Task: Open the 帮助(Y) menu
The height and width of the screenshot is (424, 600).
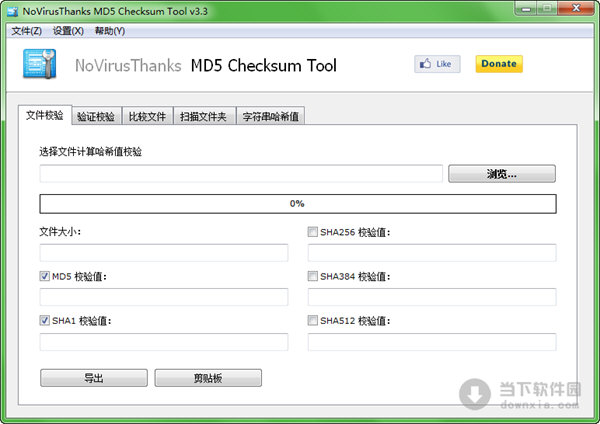Action: point(110,31)
